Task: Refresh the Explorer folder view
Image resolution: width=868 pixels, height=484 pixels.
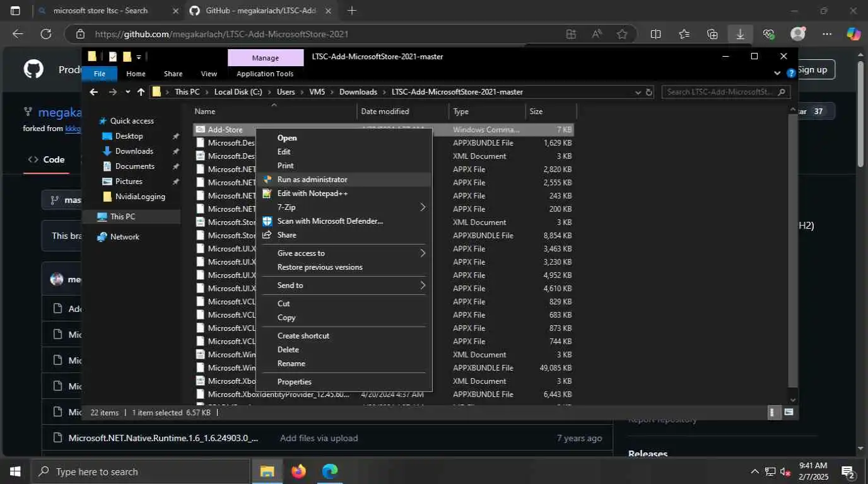Action: 649,92
